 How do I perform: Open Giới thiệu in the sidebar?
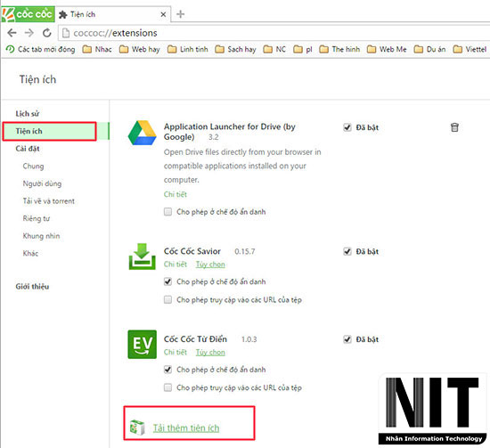coord(32,287)
